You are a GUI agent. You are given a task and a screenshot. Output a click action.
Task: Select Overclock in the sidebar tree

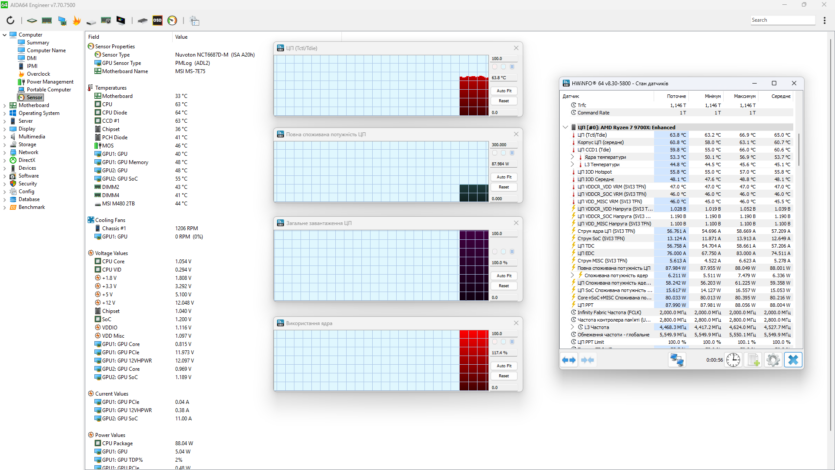pos(38,74)
